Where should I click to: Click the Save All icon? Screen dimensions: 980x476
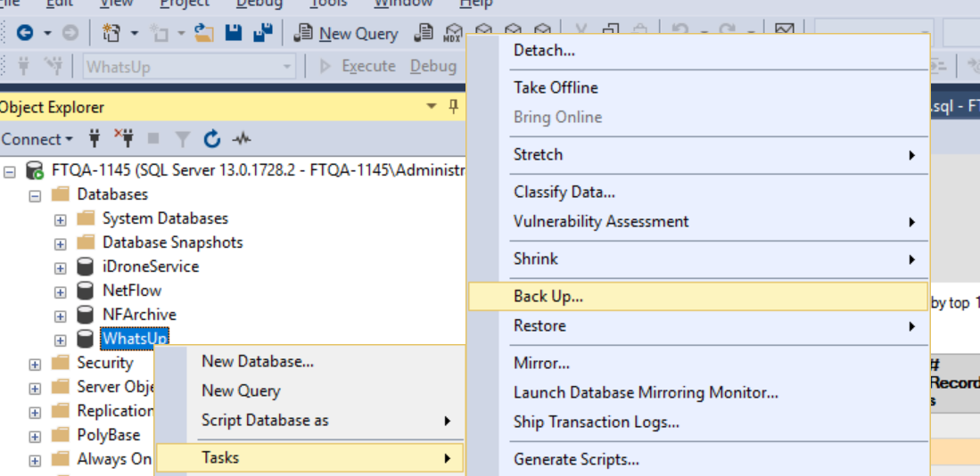point(262,32)
